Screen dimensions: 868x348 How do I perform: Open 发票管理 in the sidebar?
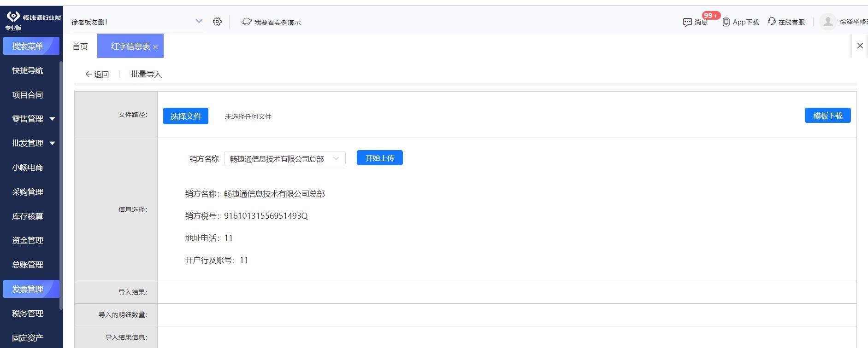click(x=28, y=289)
